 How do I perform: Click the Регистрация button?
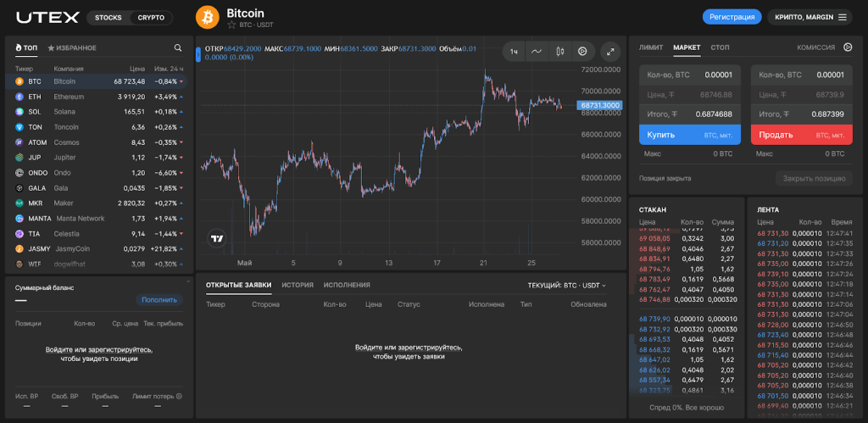click(x=732, y=17)
